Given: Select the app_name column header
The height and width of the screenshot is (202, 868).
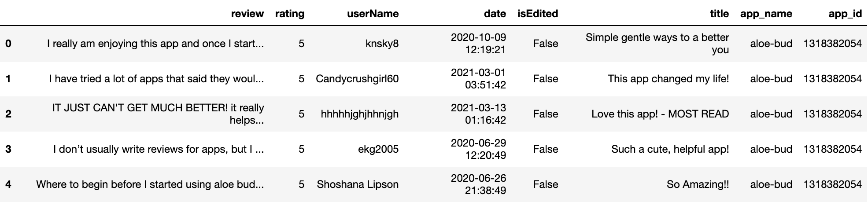Looking at the screenshot, I should pos(766,14).
